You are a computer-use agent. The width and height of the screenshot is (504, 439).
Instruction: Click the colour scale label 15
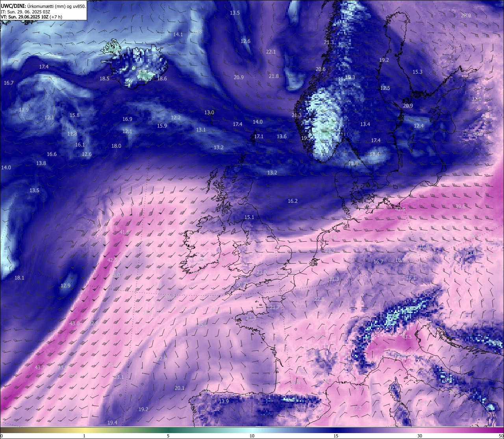pyautogui.click(x=336, y=436)
